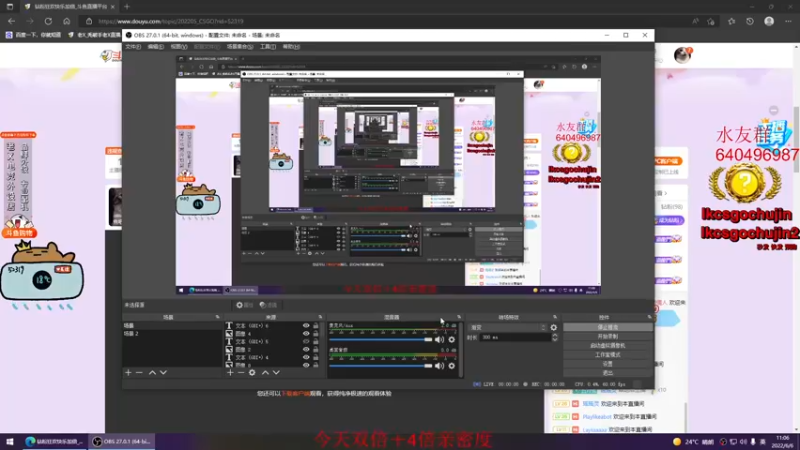
Task: Switch to OBS 27.0.1 in the taskbar
Action: (122, 441)
